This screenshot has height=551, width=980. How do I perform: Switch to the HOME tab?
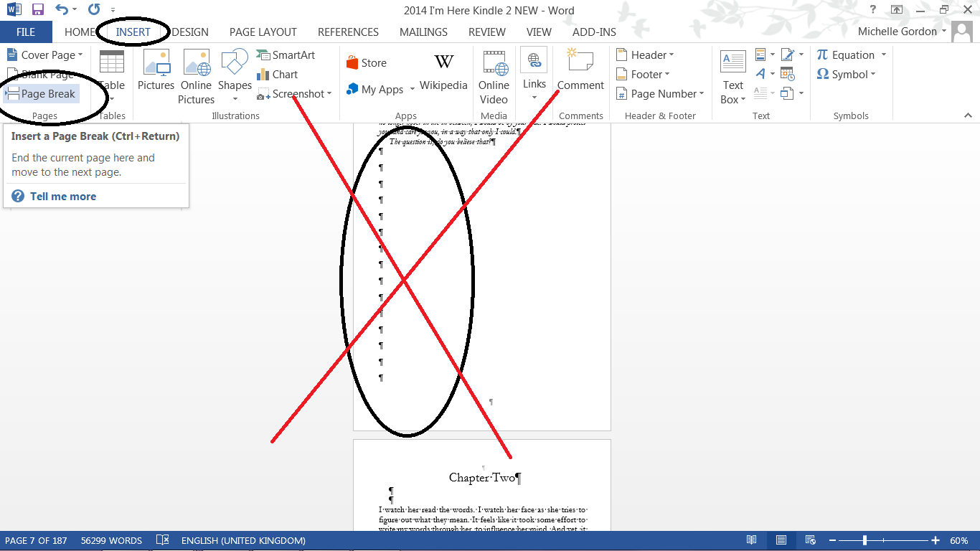coord(80,32)
